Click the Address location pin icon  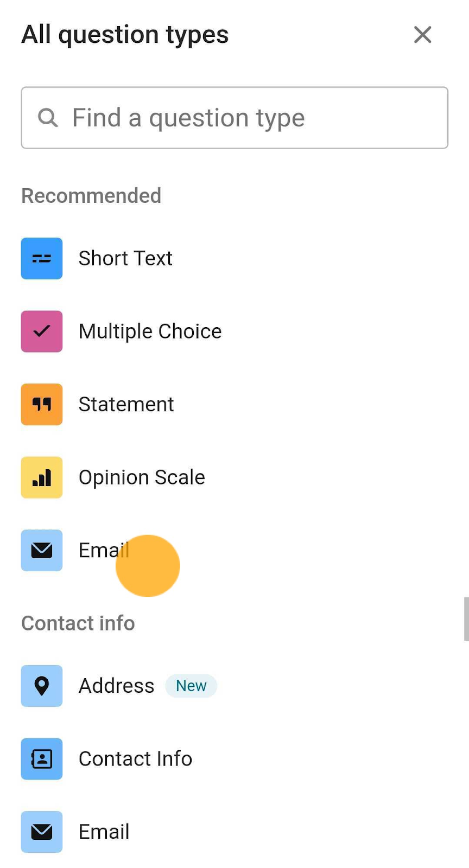pos(42,686)
